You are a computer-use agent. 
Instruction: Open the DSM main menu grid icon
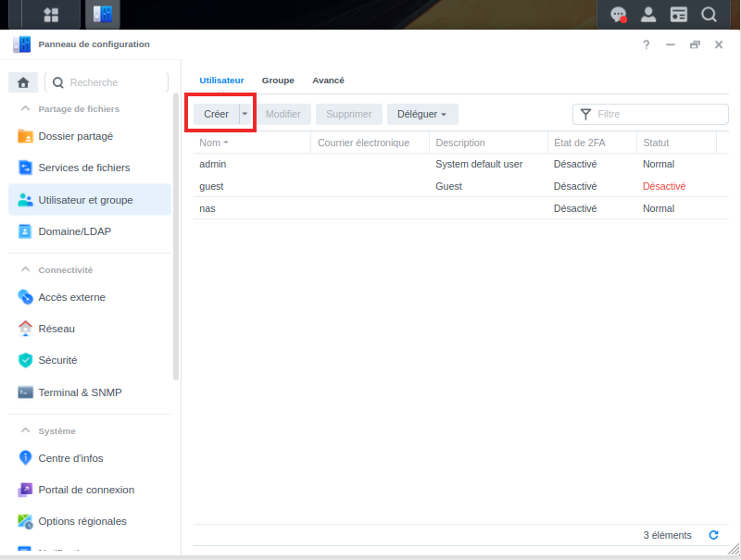pos(51,15)
